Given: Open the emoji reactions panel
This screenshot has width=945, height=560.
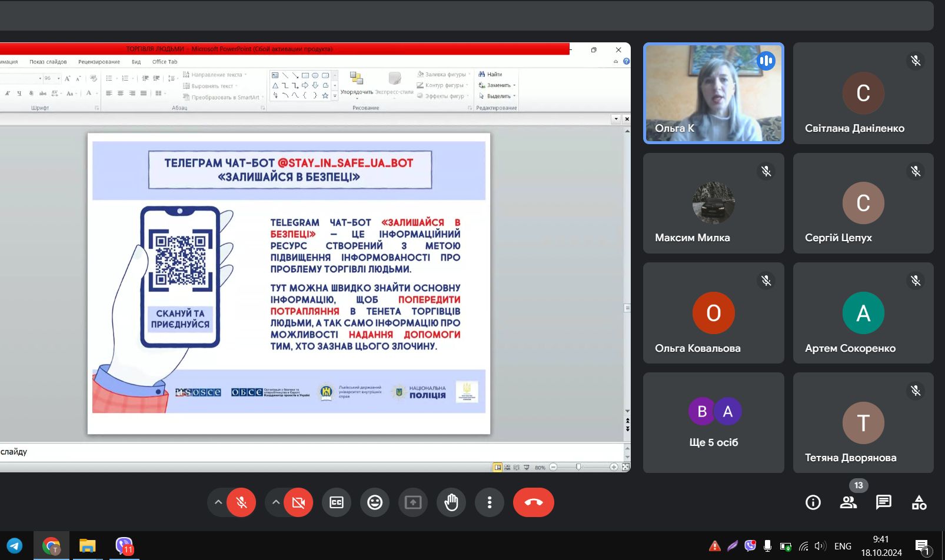Looking at the screenshot, I should [375, 502].
